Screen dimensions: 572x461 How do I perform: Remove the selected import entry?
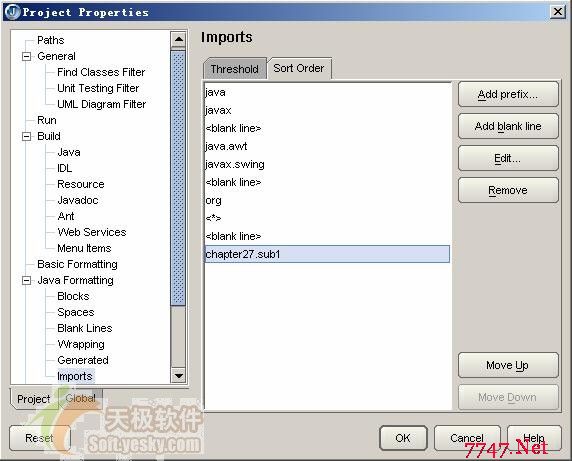[508, 190]
